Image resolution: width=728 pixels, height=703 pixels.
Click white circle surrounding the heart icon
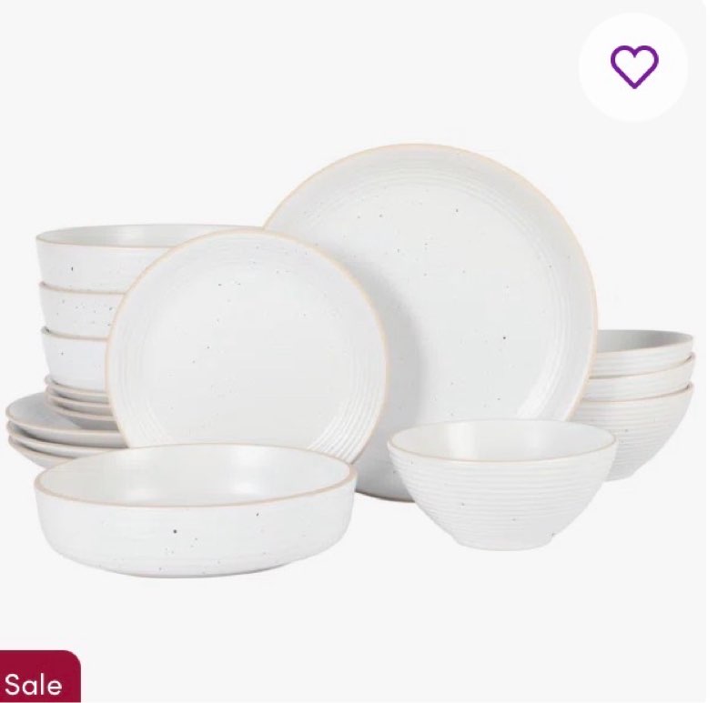(633, 66)
